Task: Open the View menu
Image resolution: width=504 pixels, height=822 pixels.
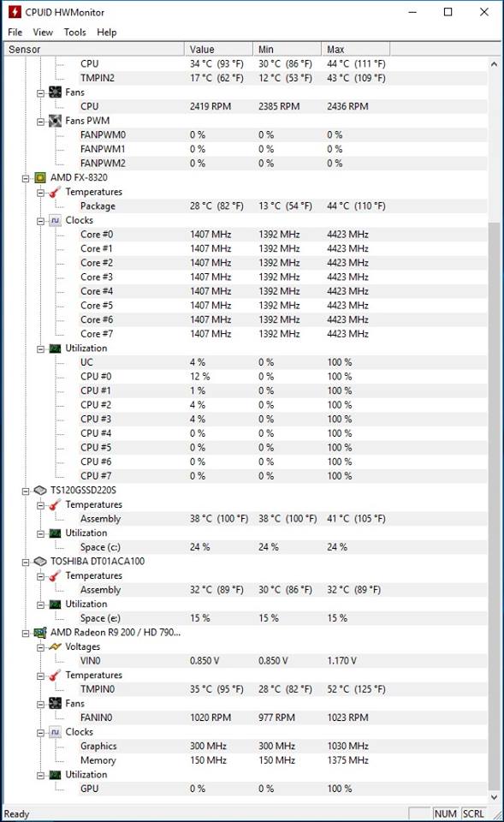Action: coord(43,32)
